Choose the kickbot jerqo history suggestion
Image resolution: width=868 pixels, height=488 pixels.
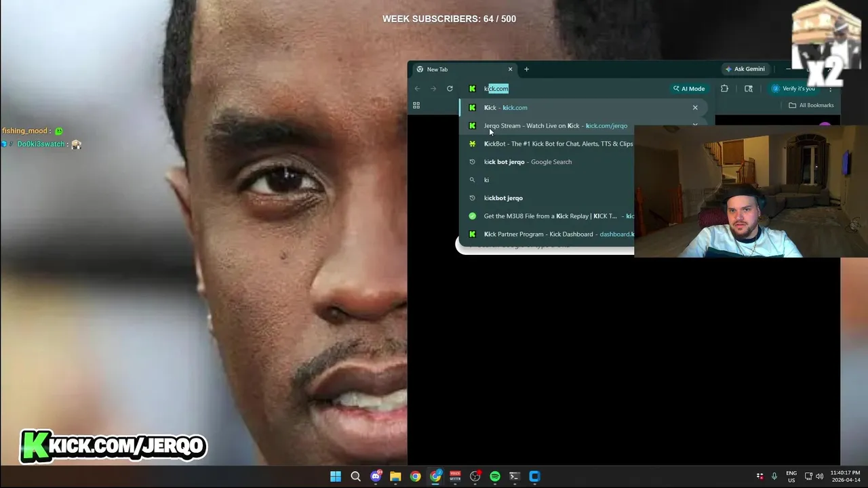tap(547, 198)
